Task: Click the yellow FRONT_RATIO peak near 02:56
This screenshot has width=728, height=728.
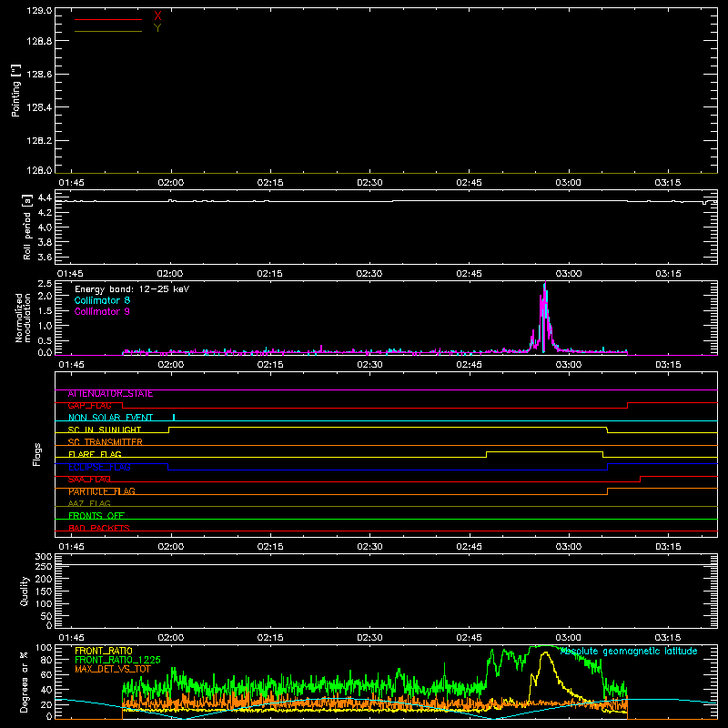Action: click(x=546, y=653)
